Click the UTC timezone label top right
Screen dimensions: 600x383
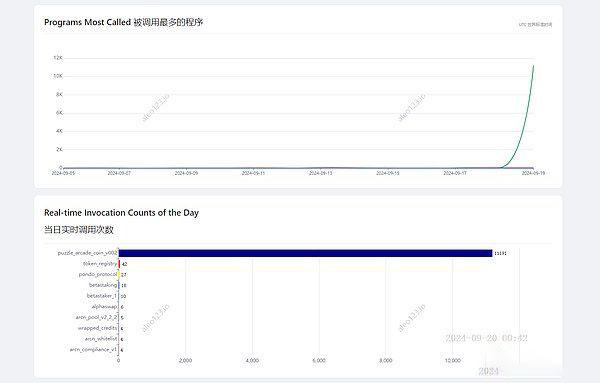tap(535, 24)
